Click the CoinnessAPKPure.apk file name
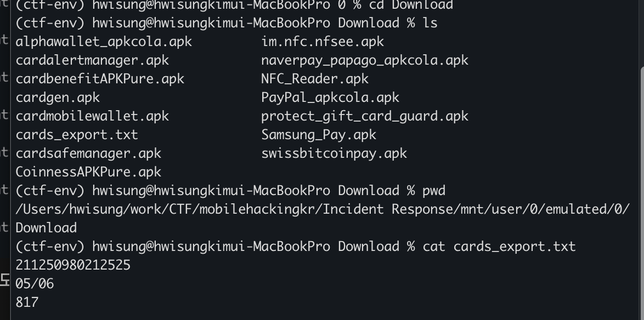Viewport: 644px width, 320px height. coord(88,172)
